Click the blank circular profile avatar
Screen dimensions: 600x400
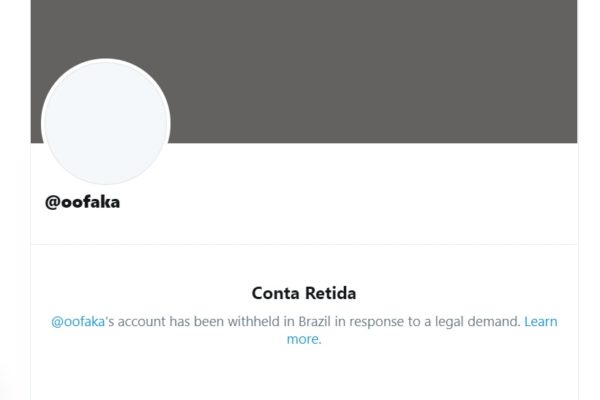(106, 122)
